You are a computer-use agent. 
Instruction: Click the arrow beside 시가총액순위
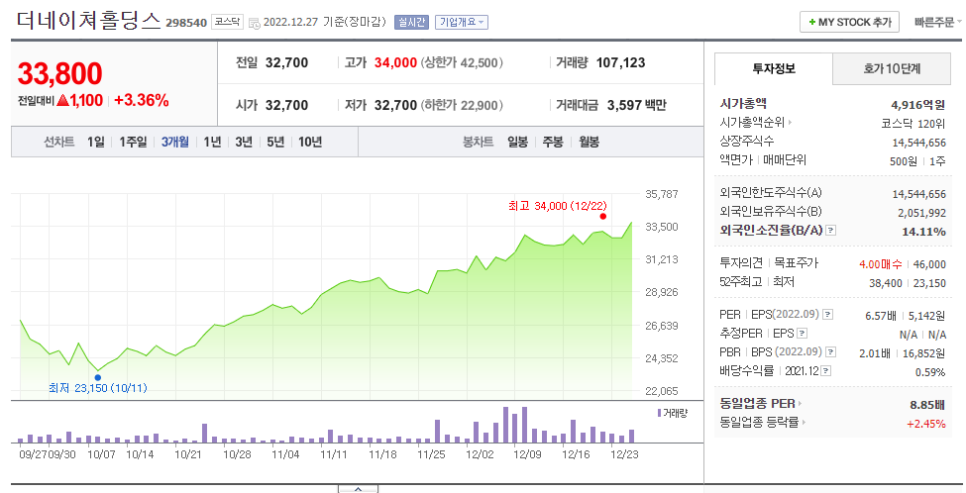click(x=790, y=123)
